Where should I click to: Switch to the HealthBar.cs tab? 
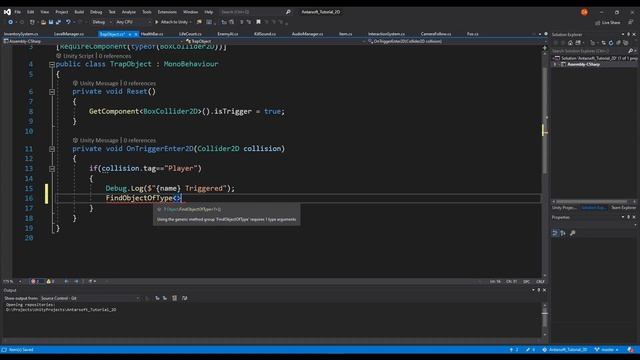(152, 34)
